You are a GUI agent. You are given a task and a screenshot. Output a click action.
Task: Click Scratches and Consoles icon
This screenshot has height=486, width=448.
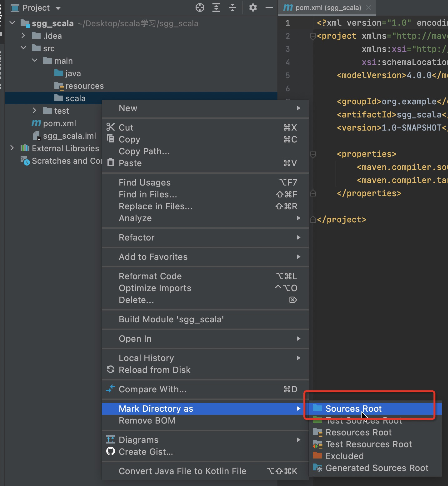pyautogui.click(x=25, y=161)
